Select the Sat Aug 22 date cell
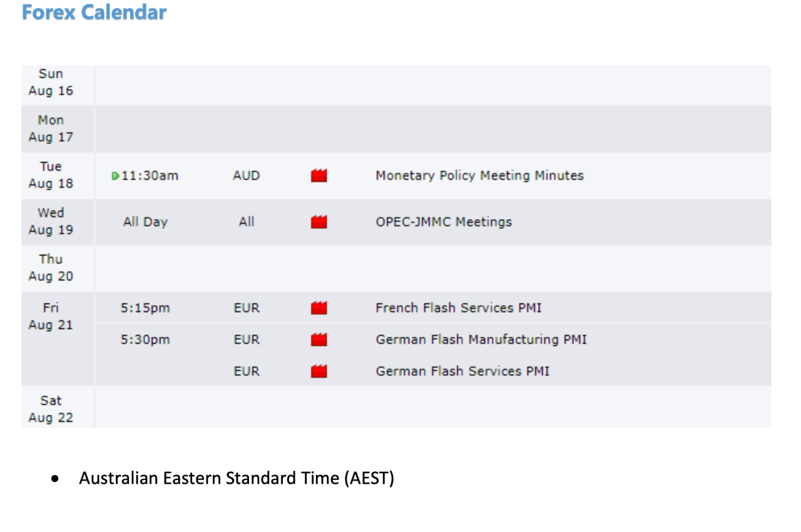 coord(51,409)
